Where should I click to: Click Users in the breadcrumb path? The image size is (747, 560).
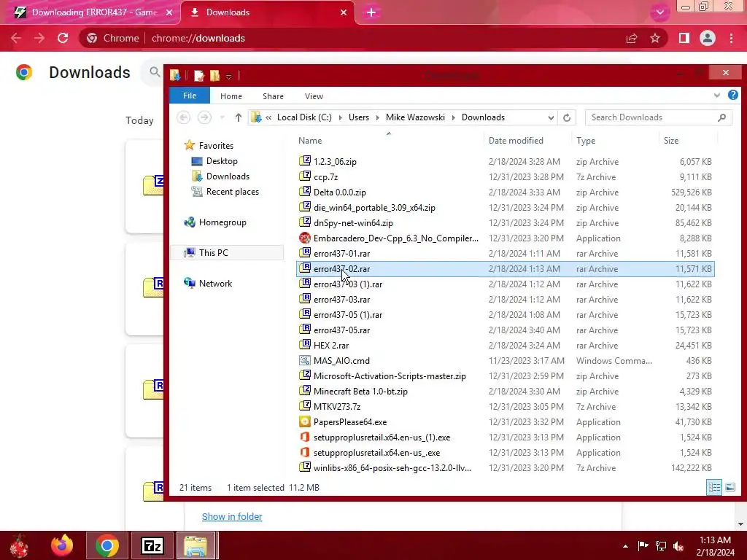point(359,117)
